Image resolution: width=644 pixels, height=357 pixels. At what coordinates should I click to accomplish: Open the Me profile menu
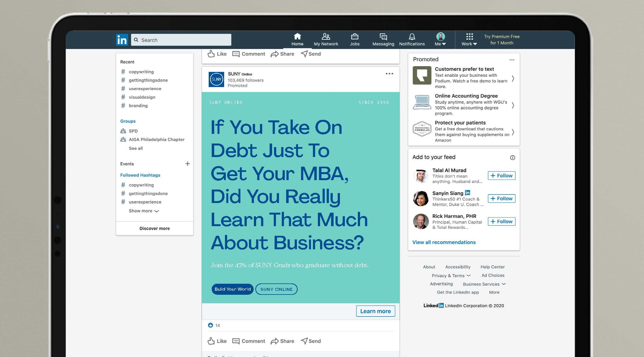pyautogui.click(x=440, y=40)
